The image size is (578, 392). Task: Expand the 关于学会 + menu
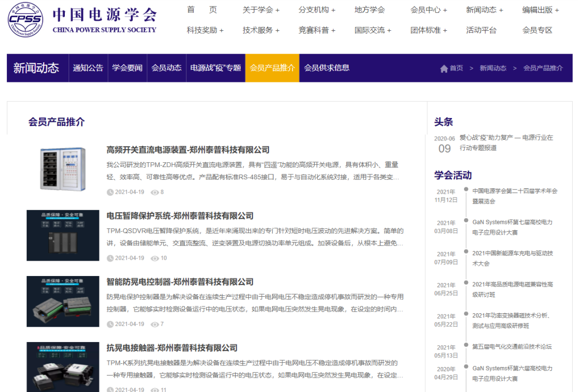(261, 10)
